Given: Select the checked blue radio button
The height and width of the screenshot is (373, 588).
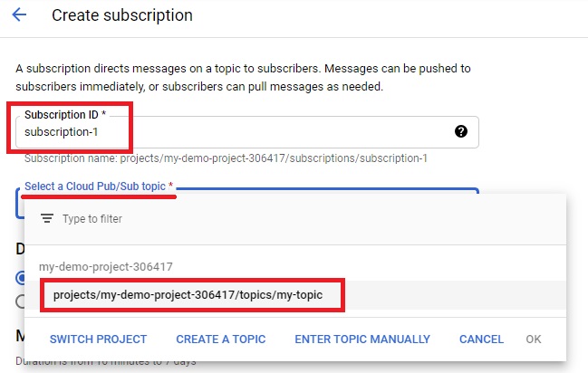Looking at the screenshot, I should (20, 278).
